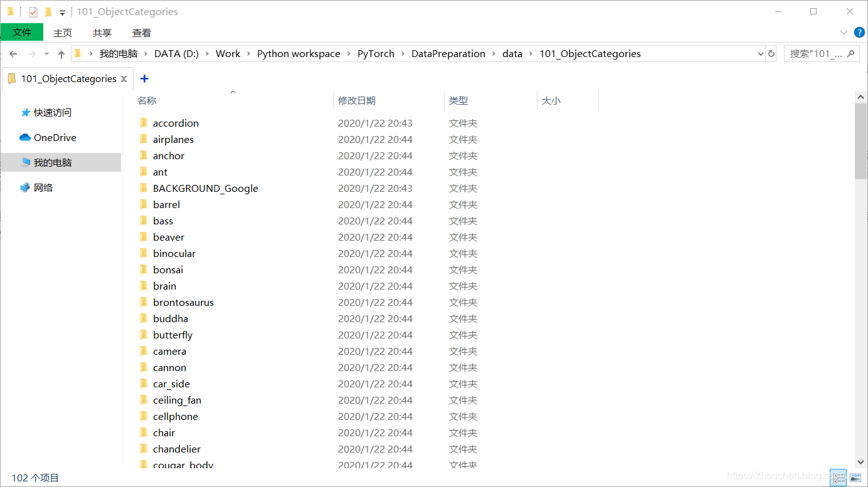Click the scrollbar down arrow
868x487 pixels.
click(x=861, y=462)
